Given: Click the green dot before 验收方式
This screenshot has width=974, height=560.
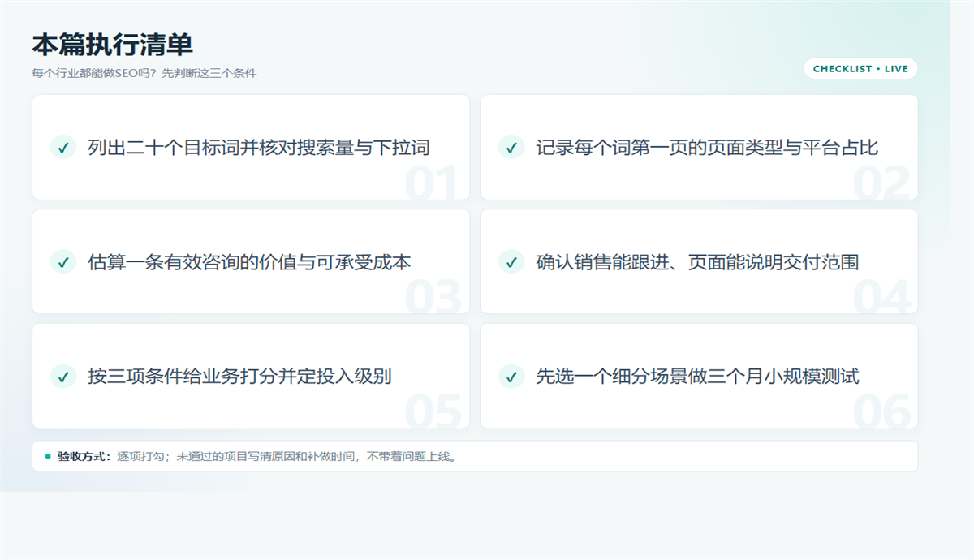Looking at the screenshot, I should pos(48,456).
